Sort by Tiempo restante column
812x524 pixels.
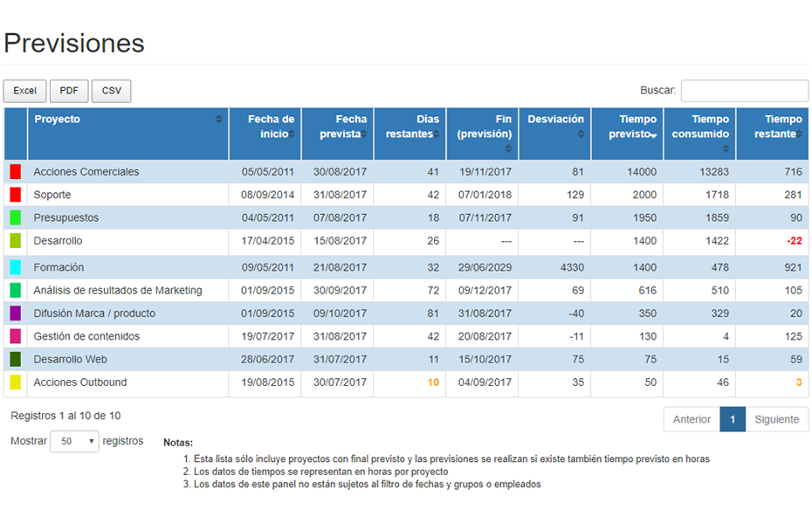772,127
